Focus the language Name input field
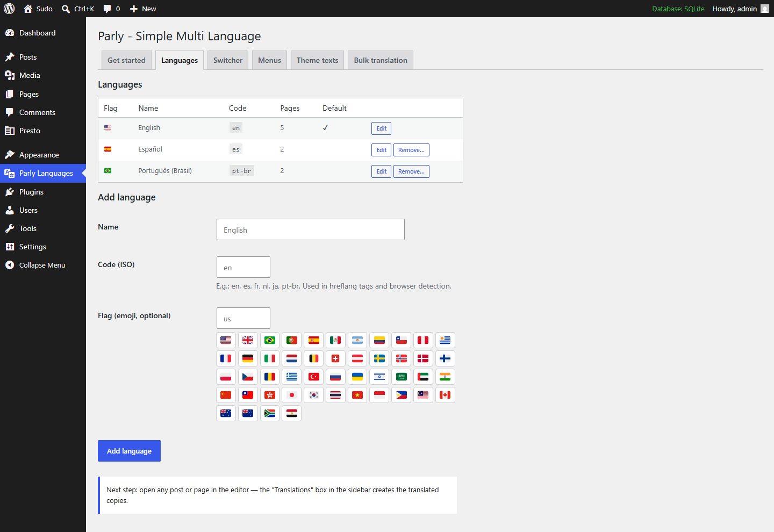Screen dimensions: 774x532 311,229
